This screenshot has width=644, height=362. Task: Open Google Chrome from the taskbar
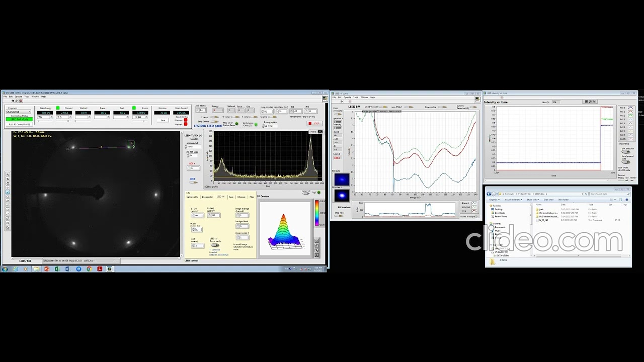coord(89,269)
